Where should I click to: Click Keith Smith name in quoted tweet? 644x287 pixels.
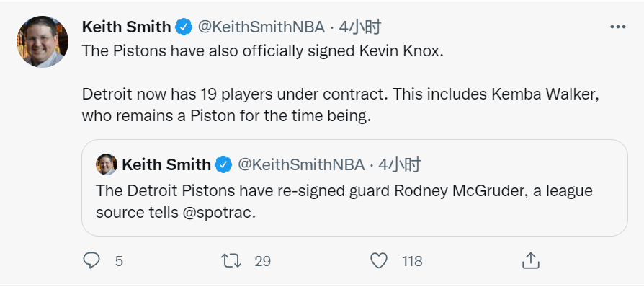pos(166,165)
